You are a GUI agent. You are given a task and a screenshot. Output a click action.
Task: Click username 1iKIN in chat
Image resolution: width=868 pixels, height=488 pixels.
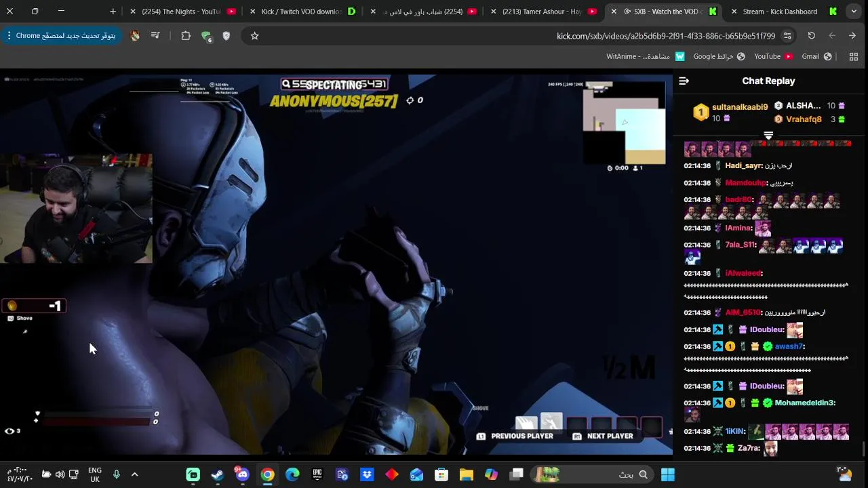pos(734,431)
